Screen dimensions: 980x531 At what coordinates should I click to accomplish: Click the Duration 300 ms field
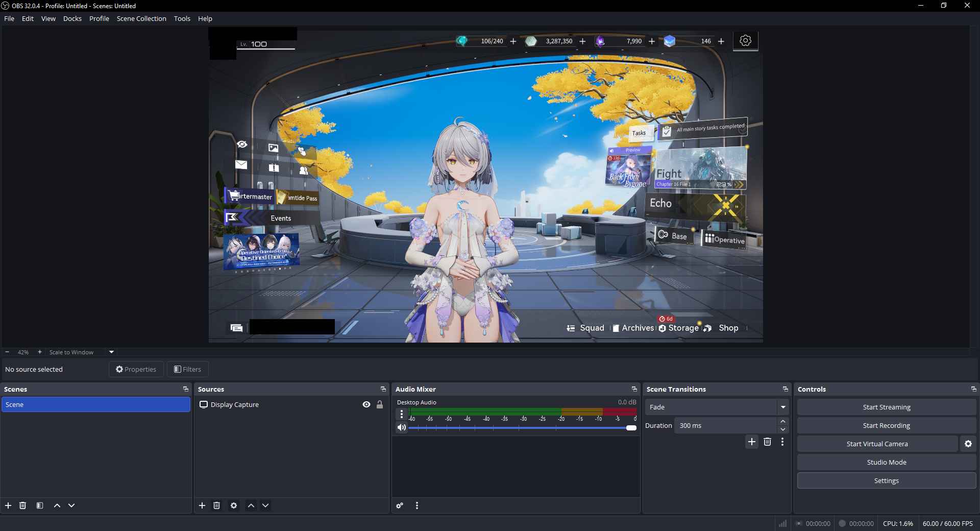(726, 425)
